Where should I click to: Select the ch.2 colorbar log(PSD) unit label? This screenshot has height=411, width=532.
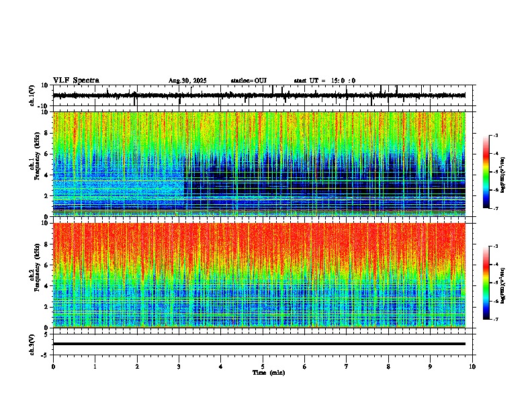click(x=503, y=285)
